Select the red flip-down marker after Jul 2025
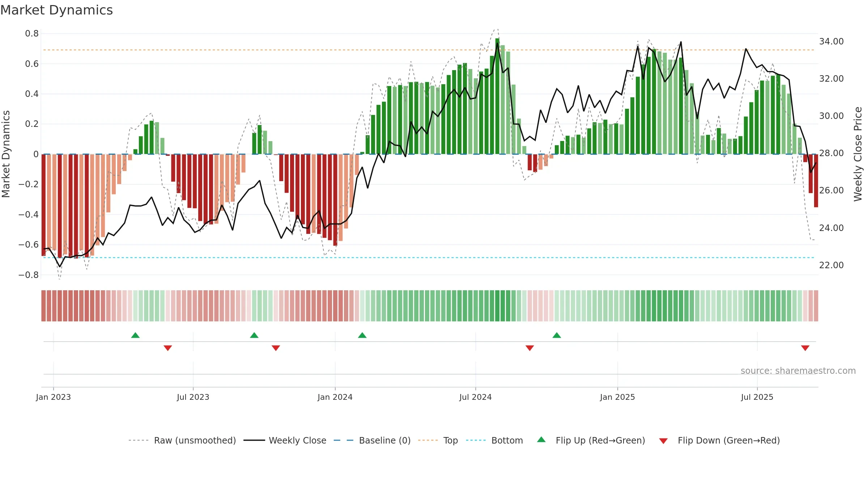868x488 pixels. 805,348
